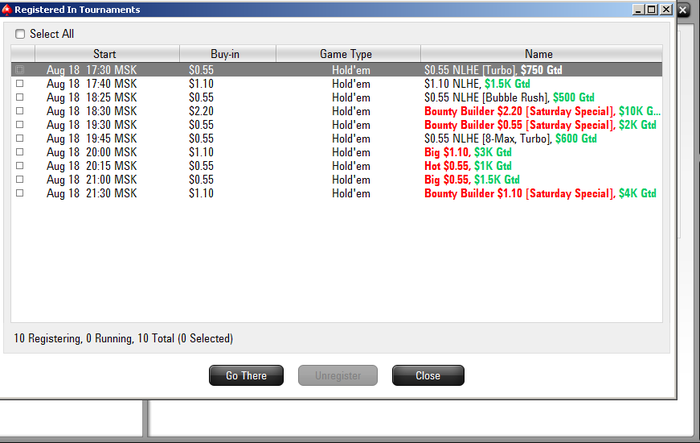700x443 pixels.
Task: Check the box for 18:25 MSK tournament
Action: (x=20, y=97)
